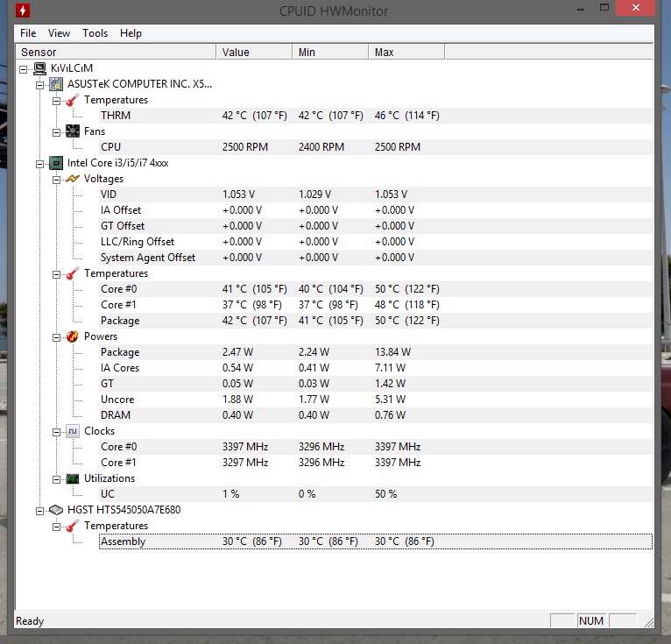Viewport: 671px width, 644px height.
Task: Select the THRM temperature row
Action: point(376,116)
